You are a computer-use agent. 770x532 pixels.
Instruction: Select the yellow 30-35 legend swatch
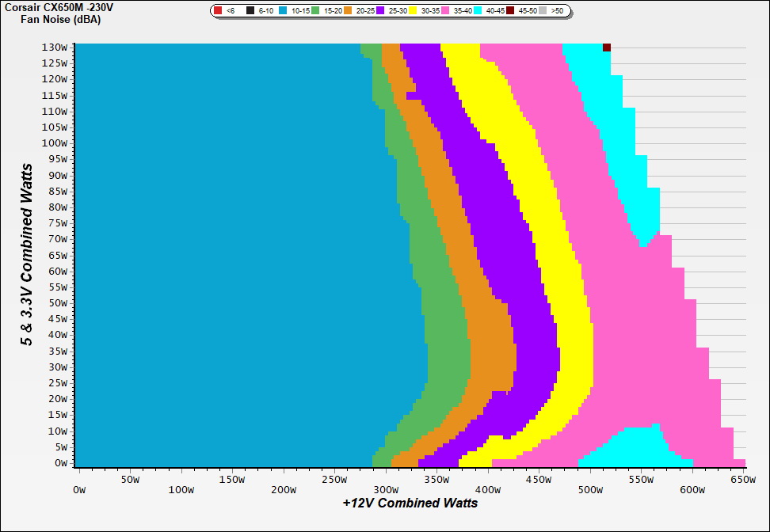(413, 11)
